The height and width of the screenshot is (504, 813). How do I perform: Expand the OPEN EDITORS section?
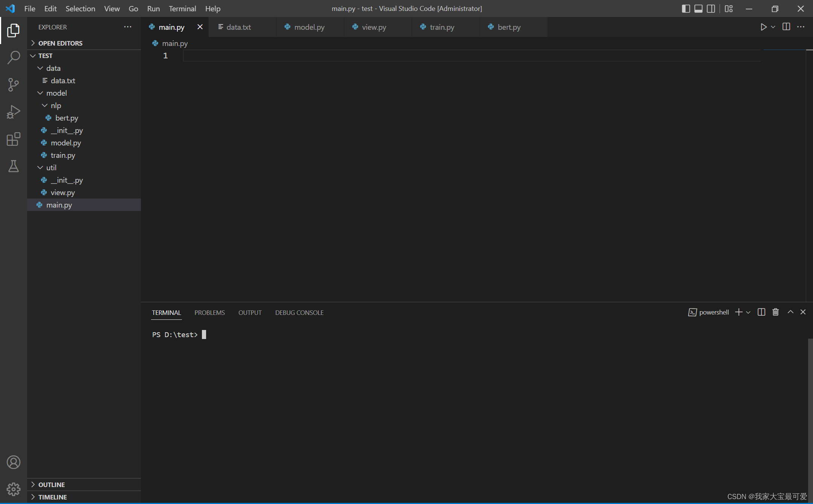60,43
